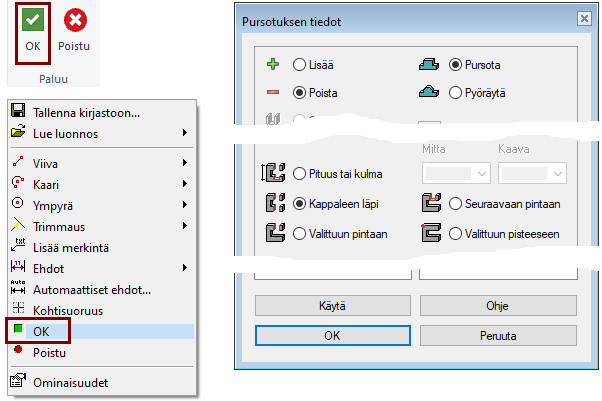Click the red minus Poista icon
Image resolution: width=602 pixels, height=401 pixels.
click(272, 91)
